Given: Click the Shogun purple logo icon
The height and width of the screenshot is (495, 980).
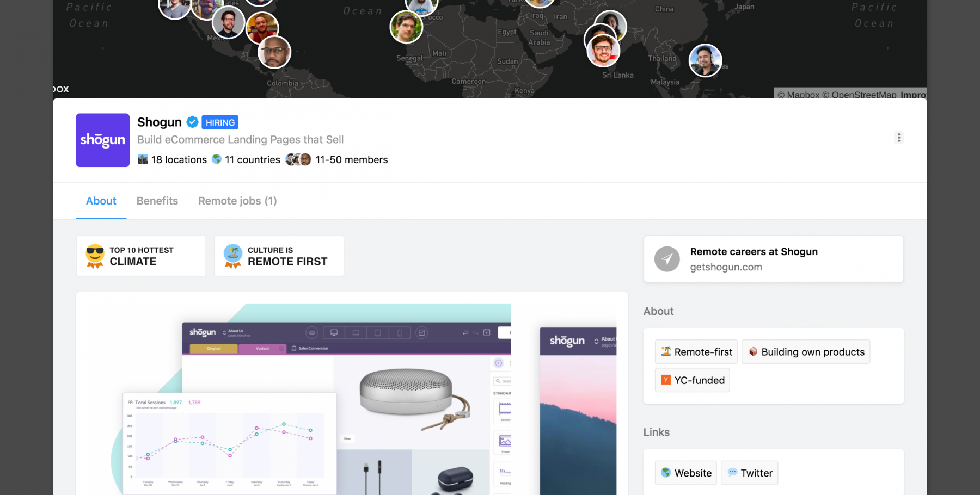Looking at the screenshot, I should [x=102, y=140].
